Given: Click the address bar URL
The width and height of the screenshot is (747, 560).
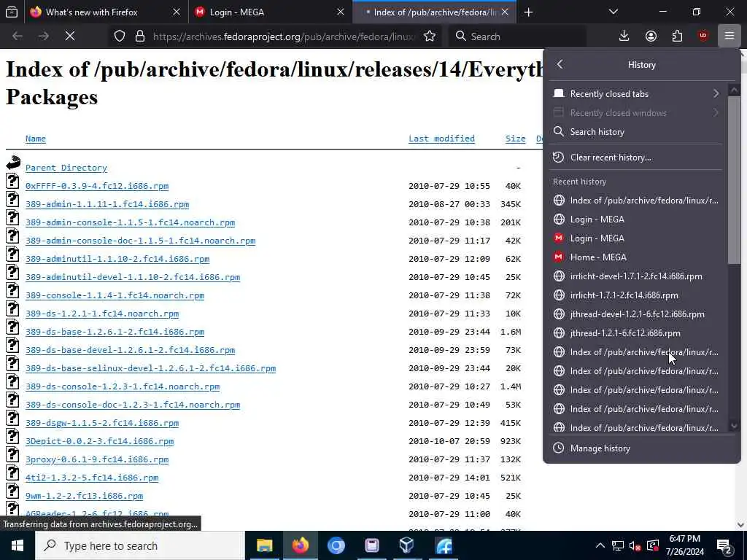Looking at the screenshot, I should tap(284, 36).
